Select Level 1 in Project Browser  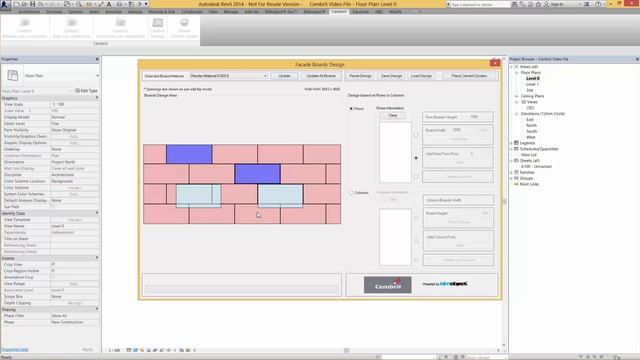[x=532, y=84]
